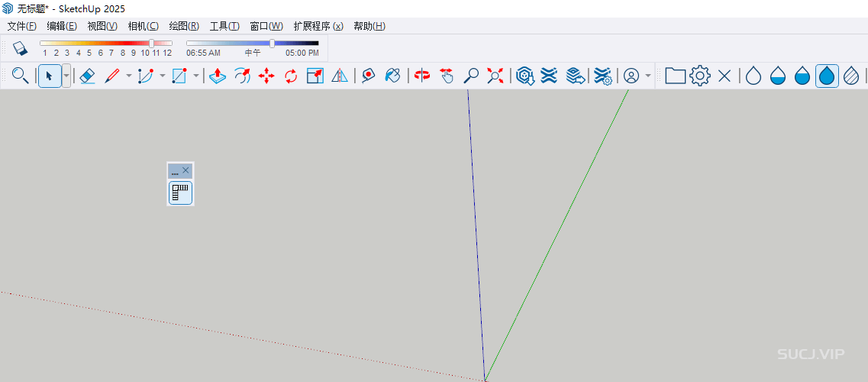
Task: Choose the Flip mirror tool
Action: (x=340, y=76)
